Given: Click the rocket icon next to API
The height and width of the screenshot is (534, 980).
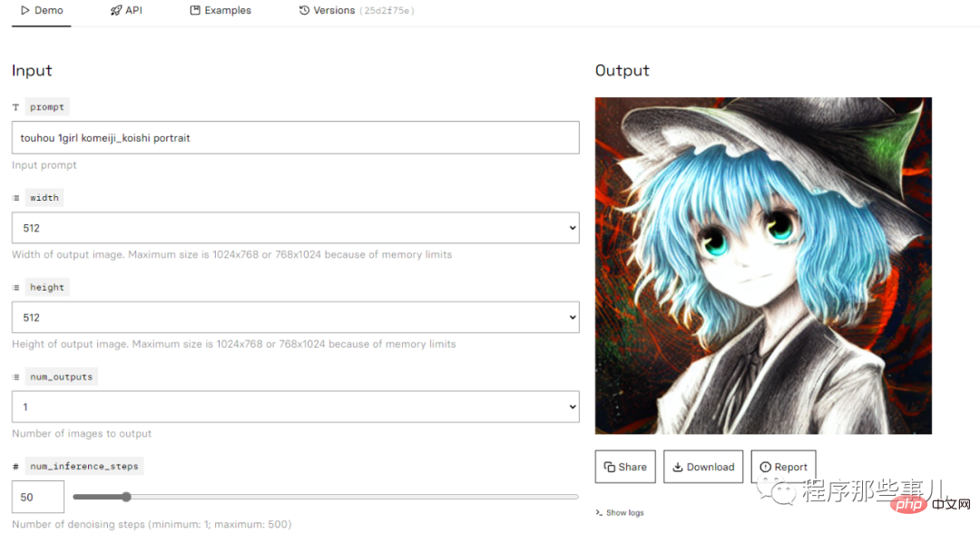Looking at the screenshot, I should (x=115, y=10).
